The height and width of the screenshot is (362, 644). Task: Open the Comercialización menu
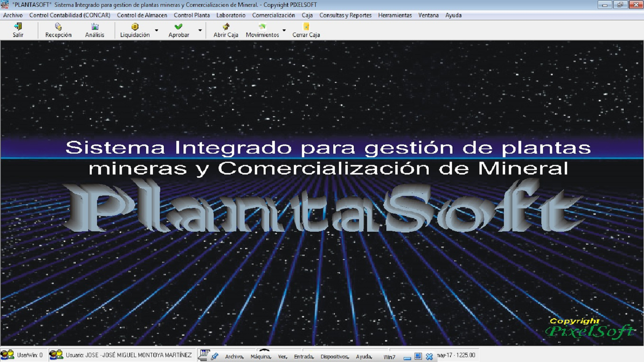tap(273, 15)
